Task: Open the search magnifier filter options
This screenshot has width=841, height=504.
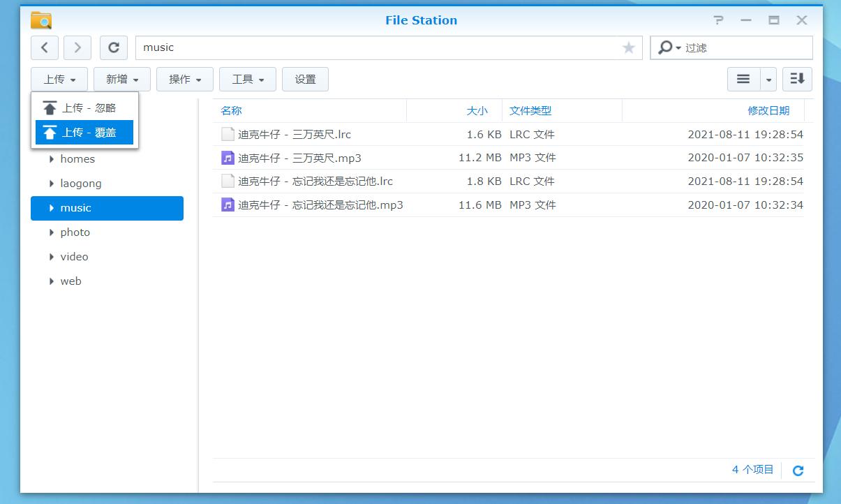Action: (x=669, y=47)
